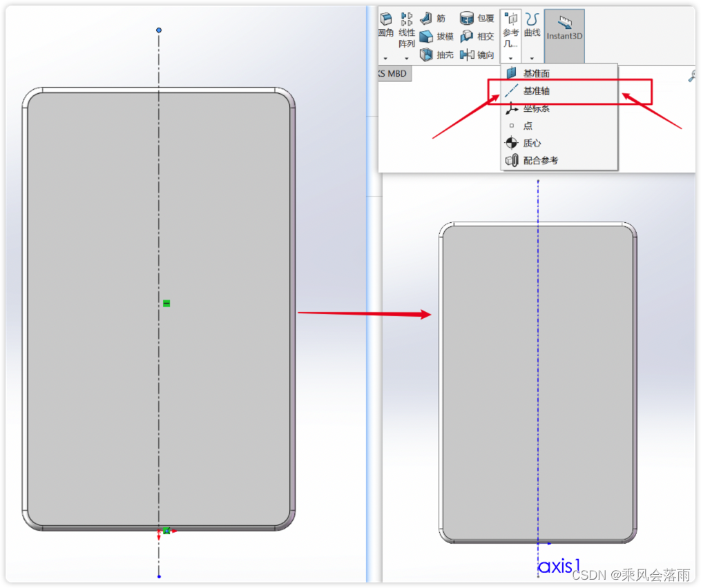Choose 基准面 (Plane) from the menu
Screen dimensions: 701x588
point(559,73)
